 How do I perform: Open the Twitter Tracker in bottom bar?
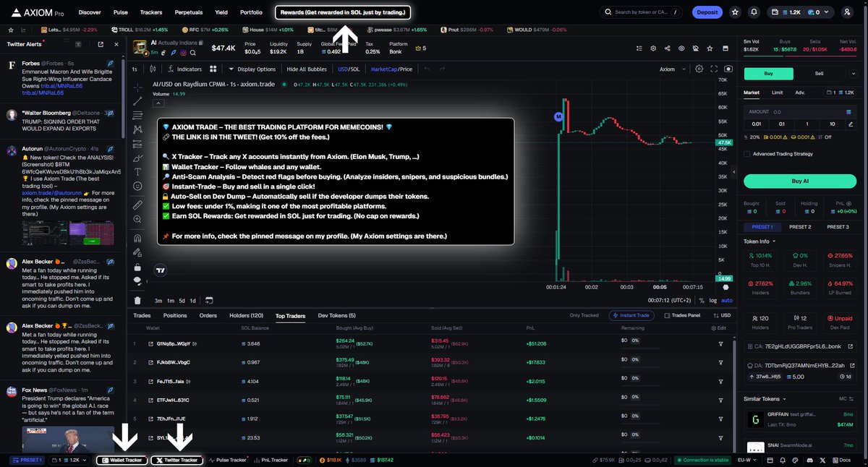176,460
